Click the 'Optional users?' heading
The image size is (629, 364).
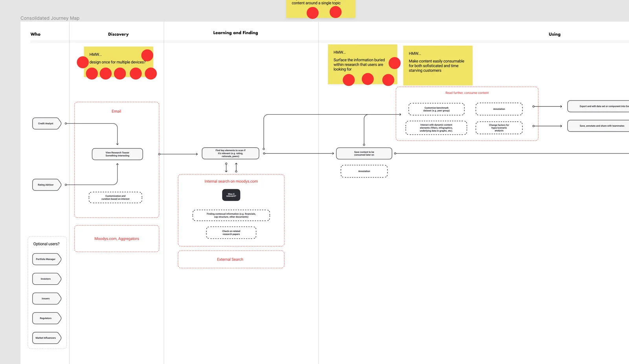(46, 244)
